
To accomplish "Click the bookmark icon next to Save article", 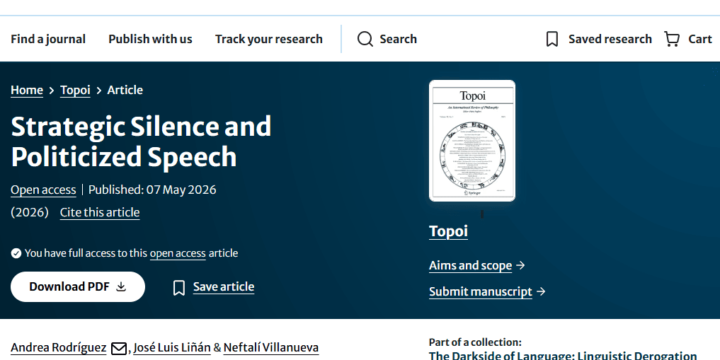I will tap(179, 288).
